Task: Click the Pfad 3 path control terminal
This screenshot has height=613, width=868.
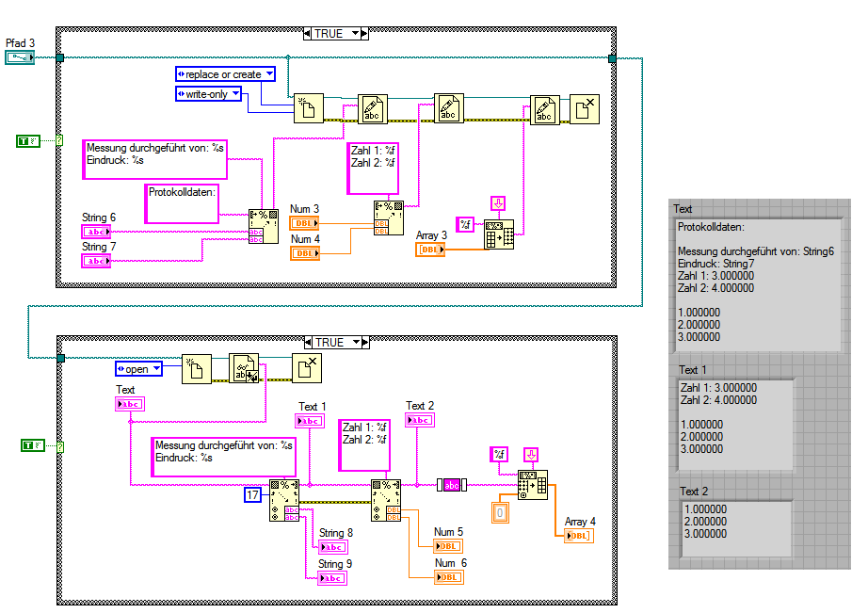Action: (x=20, y=57)
